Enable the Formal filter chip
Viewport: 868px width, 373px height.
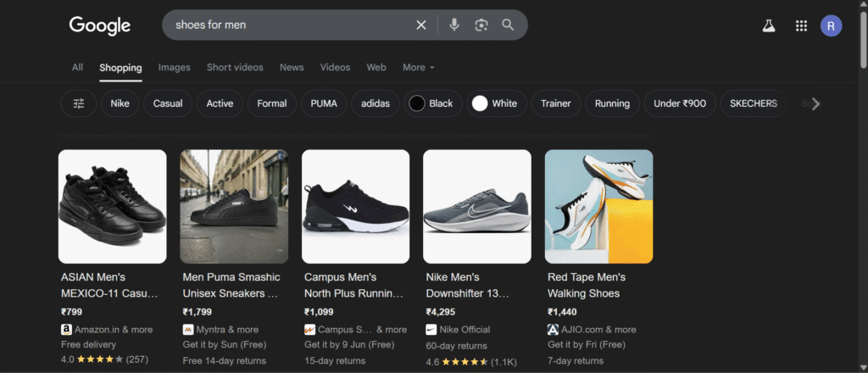click(272, 103)
